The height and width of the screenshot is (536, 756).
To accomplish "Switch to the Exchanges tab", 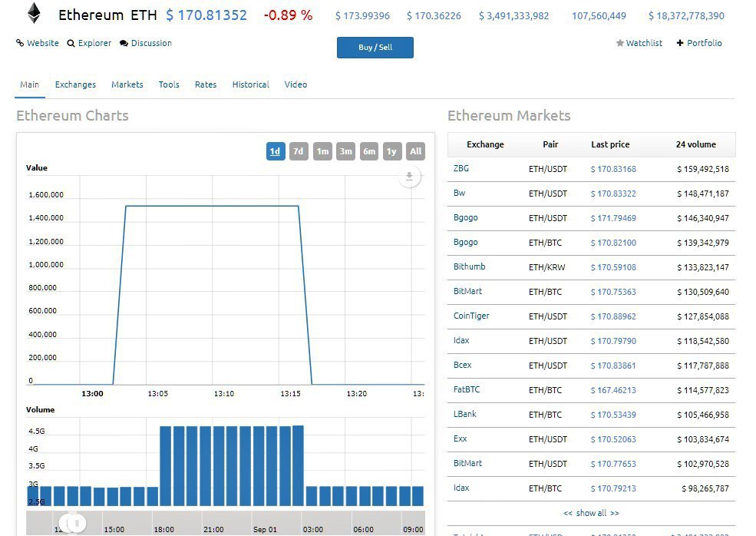I will (x=75, y=84).
